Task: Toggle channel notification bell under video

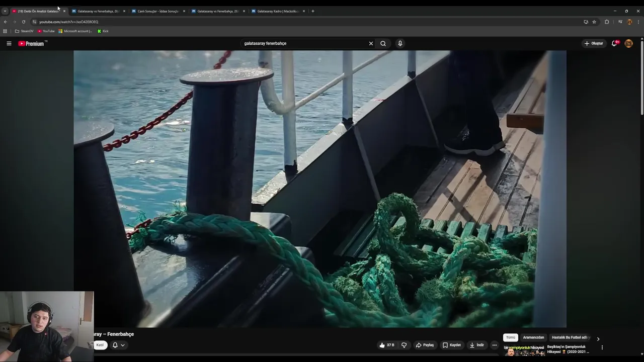Action: click(115, 345)
